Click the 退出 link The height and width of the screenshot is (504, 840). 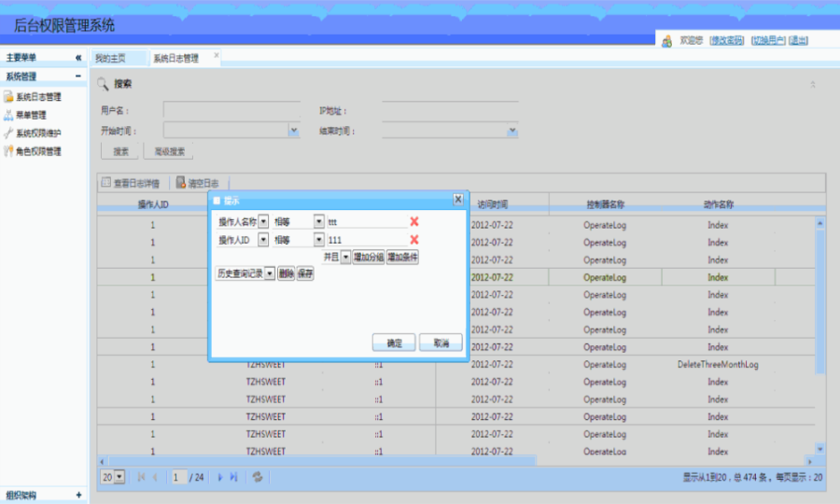pos(798,40)
